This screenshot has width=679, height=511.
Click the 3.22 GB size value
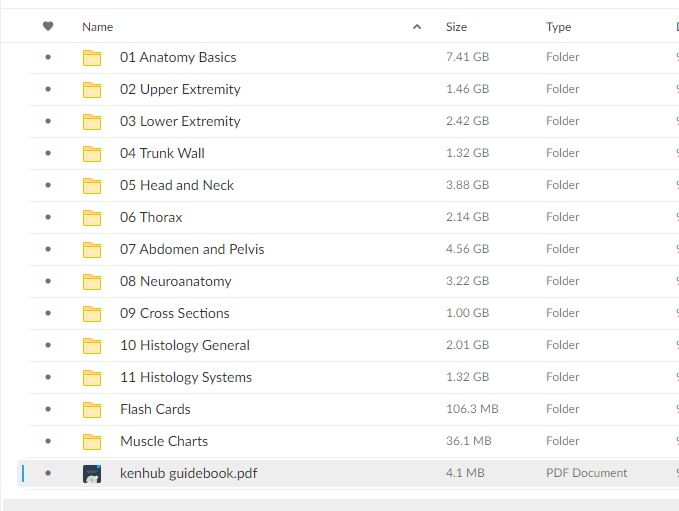[x=467, y=281]
